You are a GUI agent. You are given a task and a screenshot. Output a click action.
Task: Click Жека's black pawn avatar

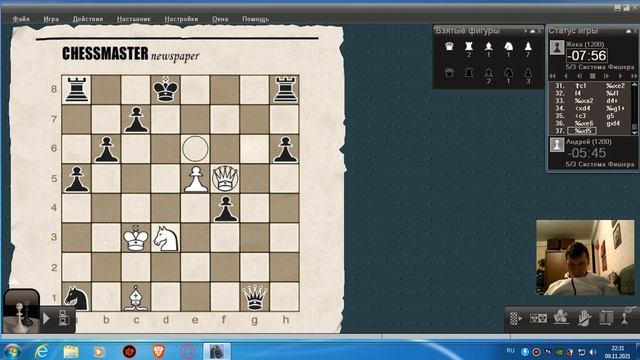pos(557,47)
